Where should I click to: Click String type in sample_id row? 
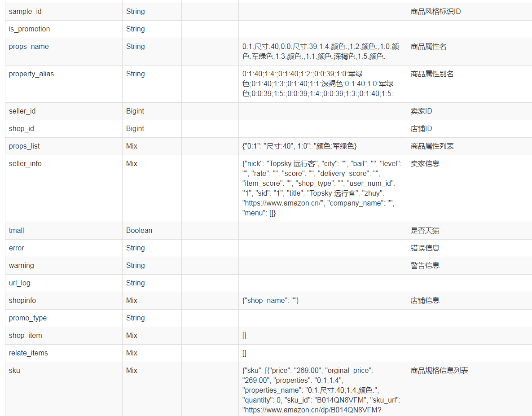coord(136,12)
